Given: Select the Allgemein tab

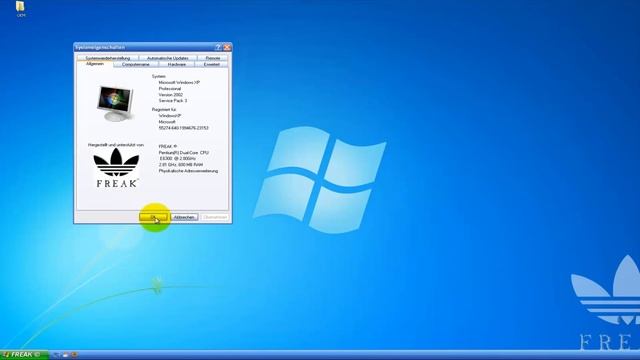Looking at the screenshot, I should (x=95, y=64).
